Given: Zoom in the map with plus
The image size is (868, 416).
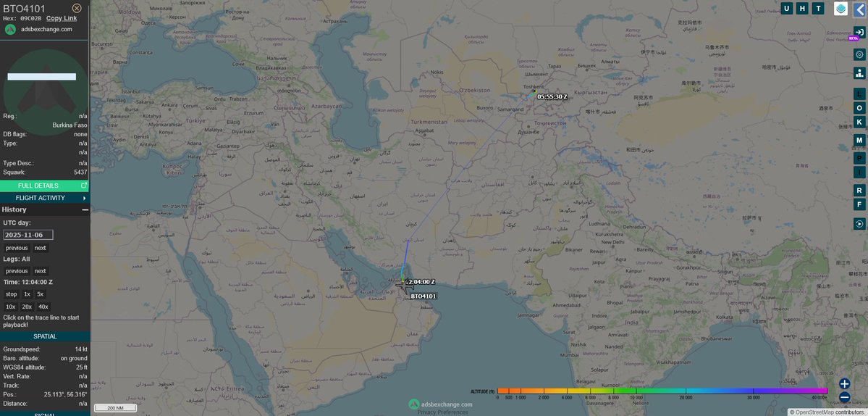Looking at the screenshot, I should 844,383.
